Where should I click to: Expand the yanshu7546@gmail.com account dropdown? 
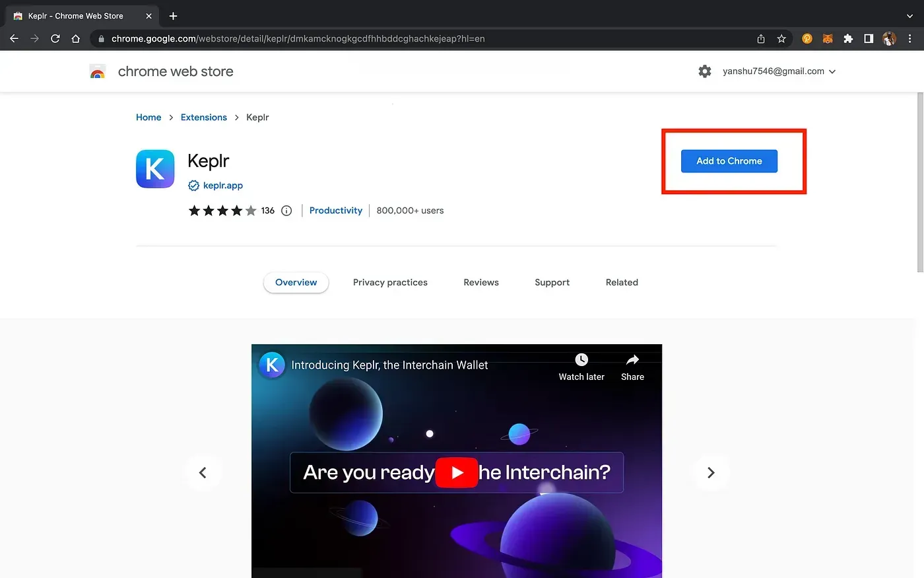779,71
